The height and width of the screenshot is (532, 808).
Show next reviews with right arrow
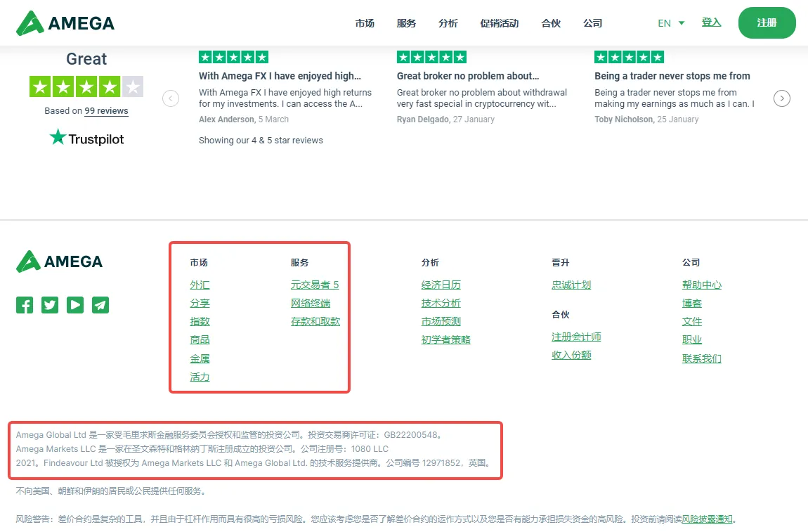782,98
